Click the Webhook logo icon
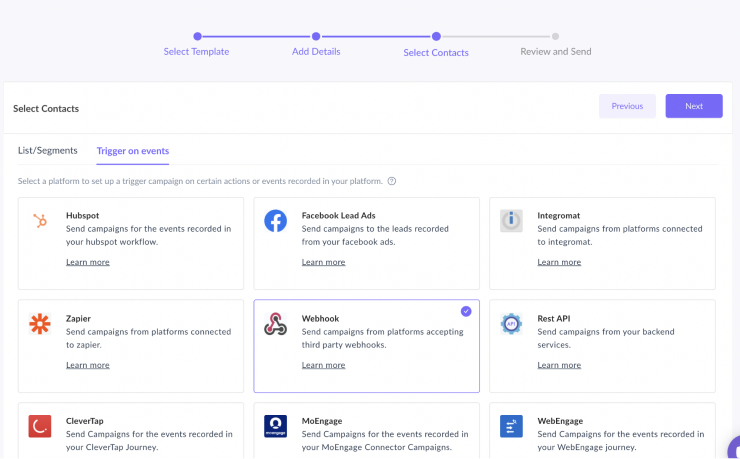This screenshot has width=740, height=459. coord(276,324)
